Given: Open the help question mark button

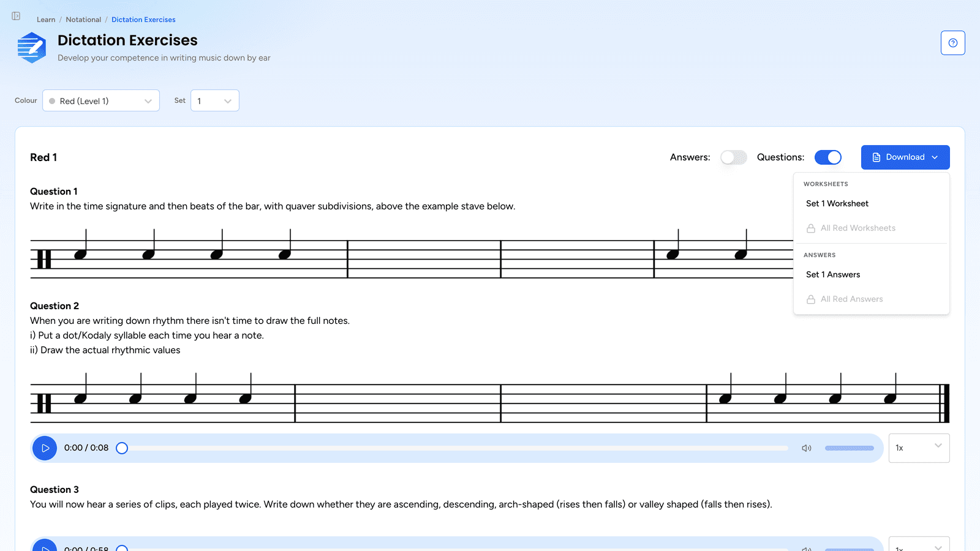Looking at the screenshot, I should (952, 43).
